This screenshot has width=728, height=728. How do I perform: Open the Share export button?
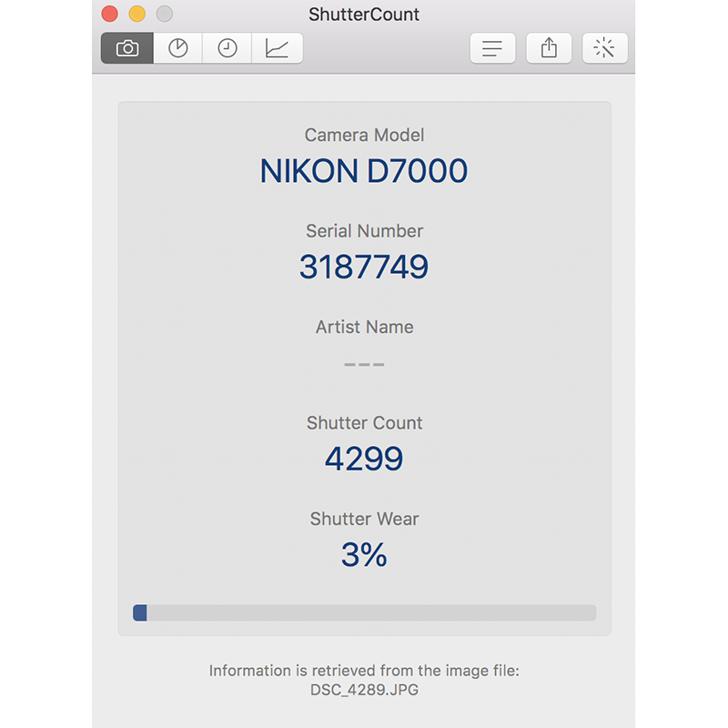(549, 48)
